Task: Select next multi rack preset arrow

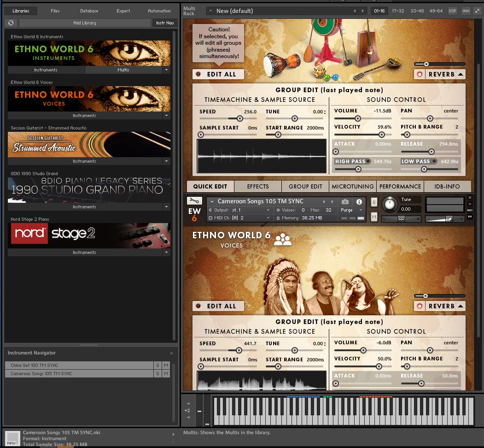Action: (363, 11)
